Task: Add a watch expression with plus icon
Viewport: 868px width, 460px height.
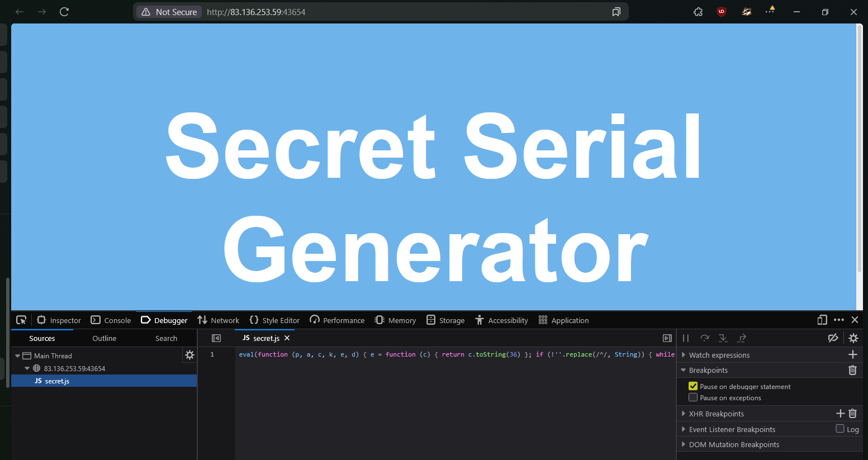Action: tap(852, 355)
